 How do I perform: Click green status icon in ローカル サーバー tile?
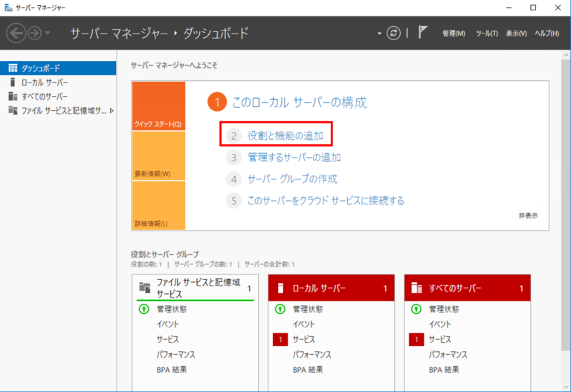[x=280, y=309]
